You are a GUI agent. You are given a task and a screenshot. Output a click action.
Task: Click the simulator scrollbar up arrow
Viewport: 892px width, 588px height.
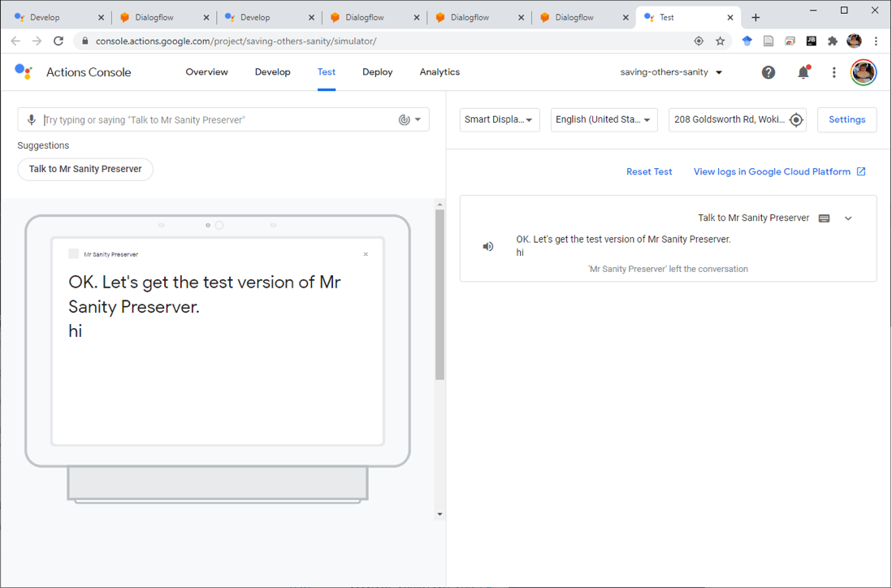click(x=440, y=204)
